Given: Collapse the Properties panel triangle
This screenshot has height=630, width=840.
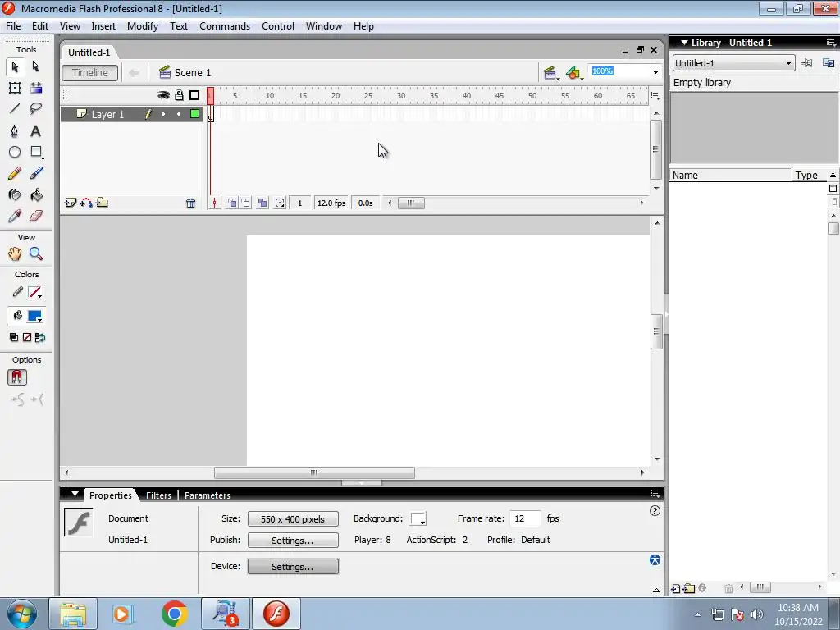Looking at the screenshot, I should pos(75,495).
